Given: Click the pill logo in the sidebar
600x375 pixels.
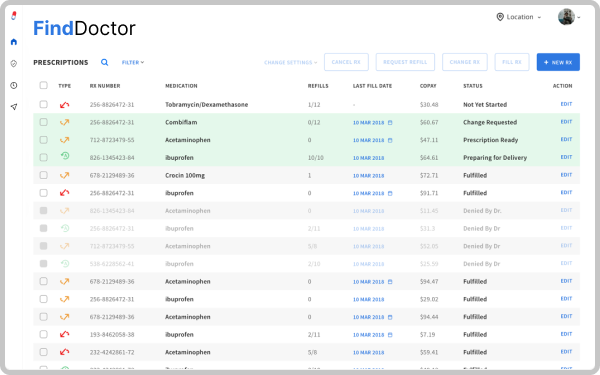Looking at the screenshot, I should pos(14,16).
